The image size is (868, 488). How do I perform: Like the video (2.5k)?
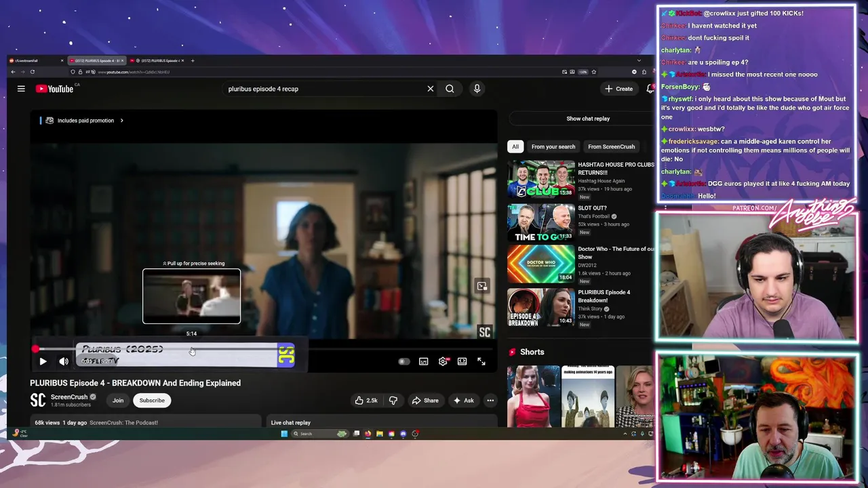pos(366,401)
